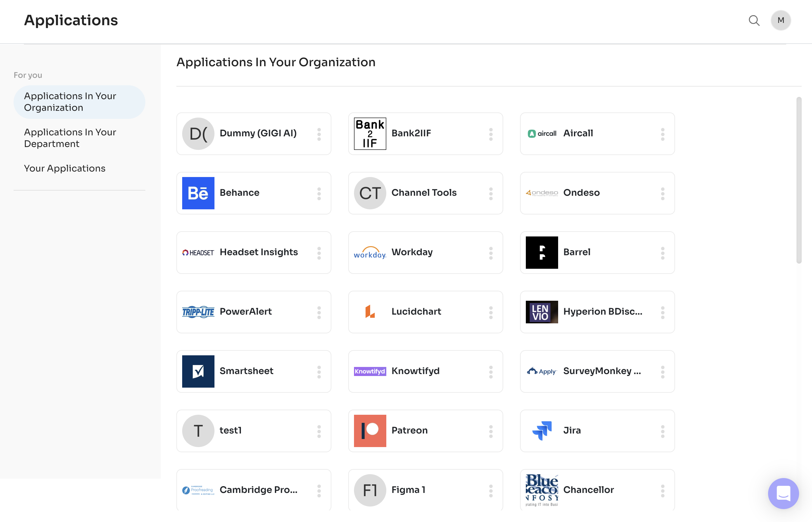Open the three-dot menu on Headset Insights card
812x522 pixels.
coord(319,253)
